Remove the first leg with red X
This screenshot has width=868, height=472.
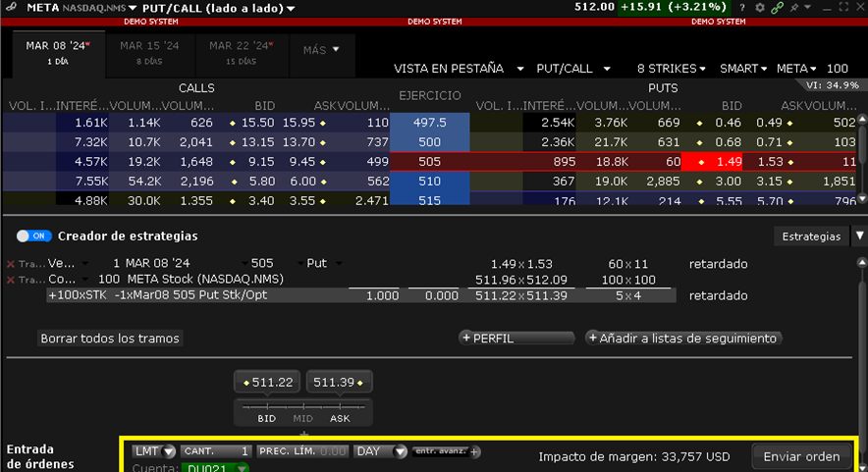click(11, 264)
